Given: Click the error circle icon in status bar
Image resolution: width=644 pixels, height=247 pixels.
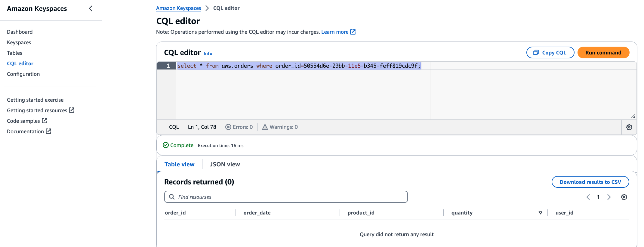Looking at the screenshot, I should (228, 127).
